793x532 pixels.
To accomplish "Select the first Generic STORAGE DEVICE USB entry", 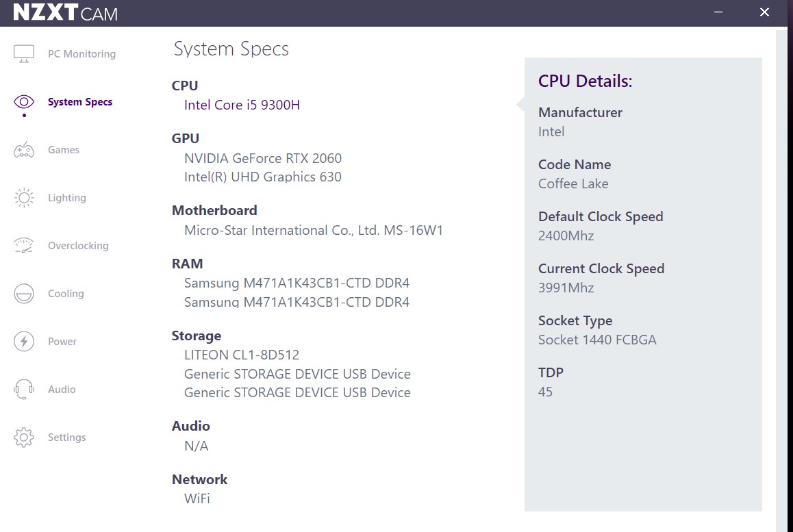I will [x=297, y=374].
